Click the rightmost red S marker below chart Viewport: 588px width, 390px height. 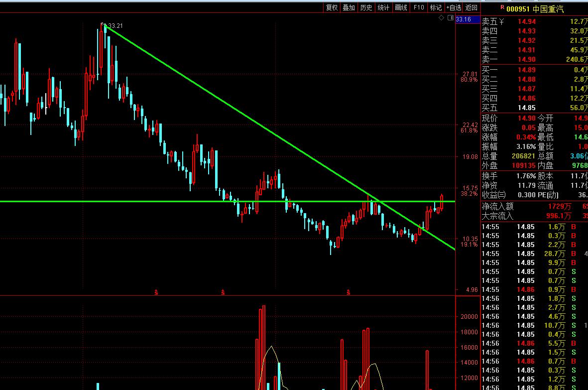(349, 292)
